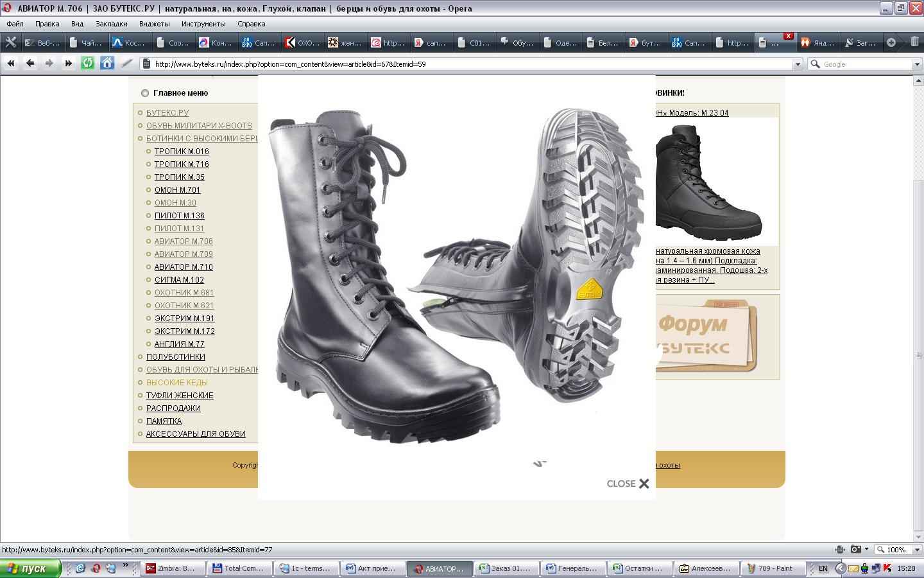Open the Форум Бутекс banner
Image resolution: width=924 pixels, height=578 pixels.
(x=707, y=336)
